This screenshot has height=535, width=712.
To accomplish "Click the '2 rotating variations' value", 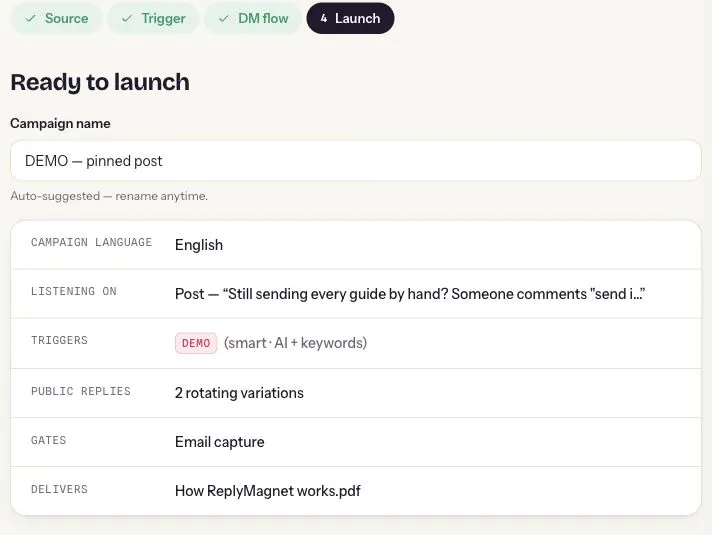I will (x=239, y=393).
